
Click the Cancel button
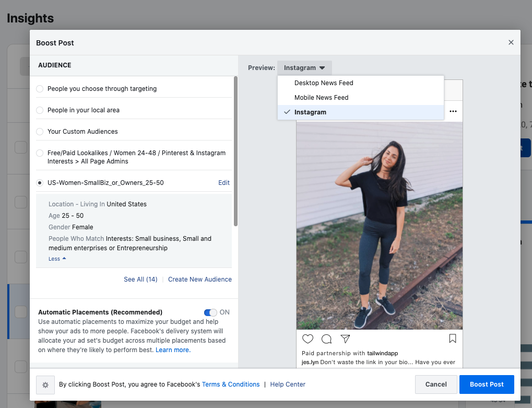point(436,384)
